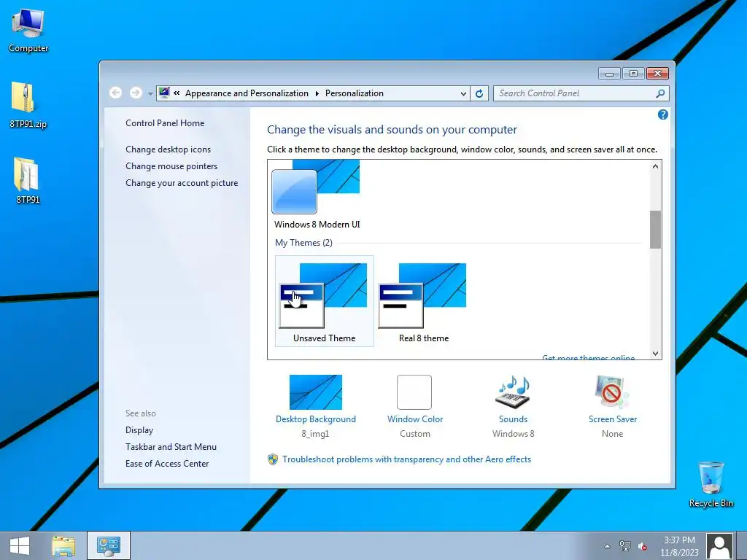747x560 pixels.
Task: Click the Control Panel taskbar button
Action: point(108,545)
